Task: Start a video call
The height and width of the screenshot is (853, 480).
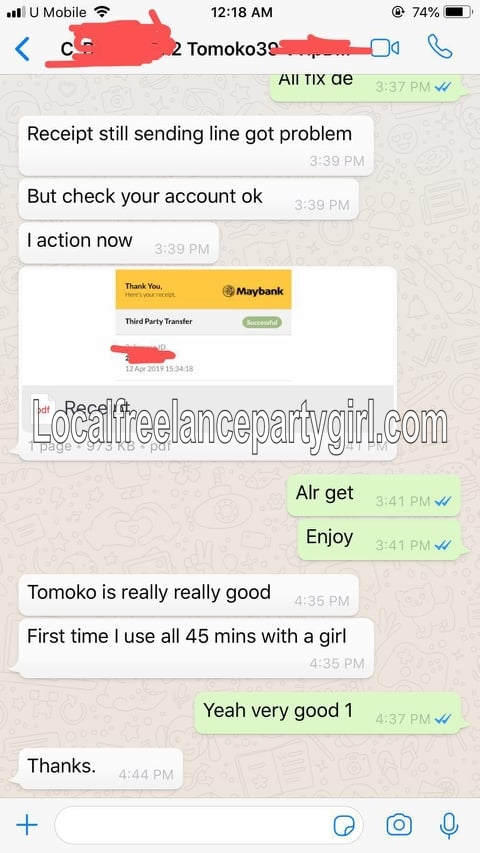Action: pyautogui.click(x=385, y=48)
